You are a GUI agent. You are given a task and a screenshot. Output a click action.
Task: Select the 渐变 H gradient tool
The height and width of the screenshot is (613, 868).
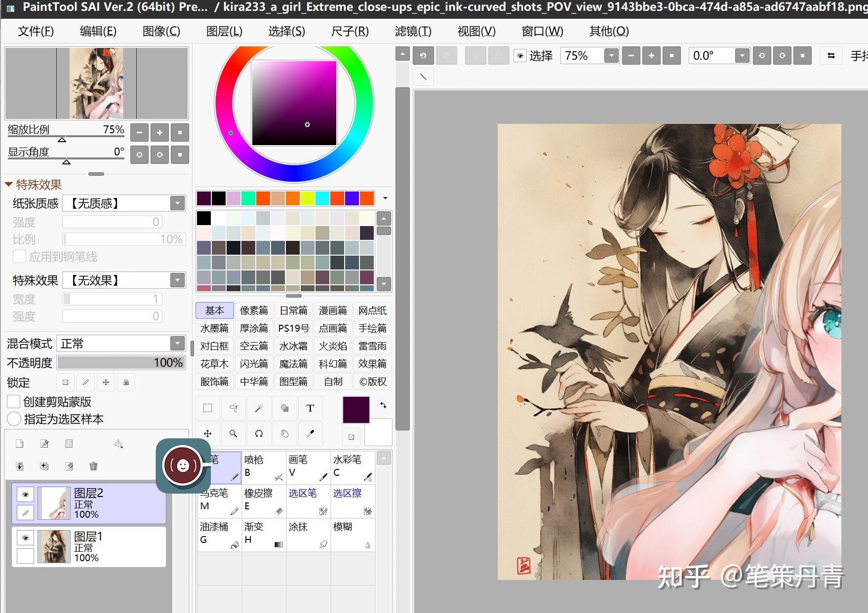click(264, 535)
